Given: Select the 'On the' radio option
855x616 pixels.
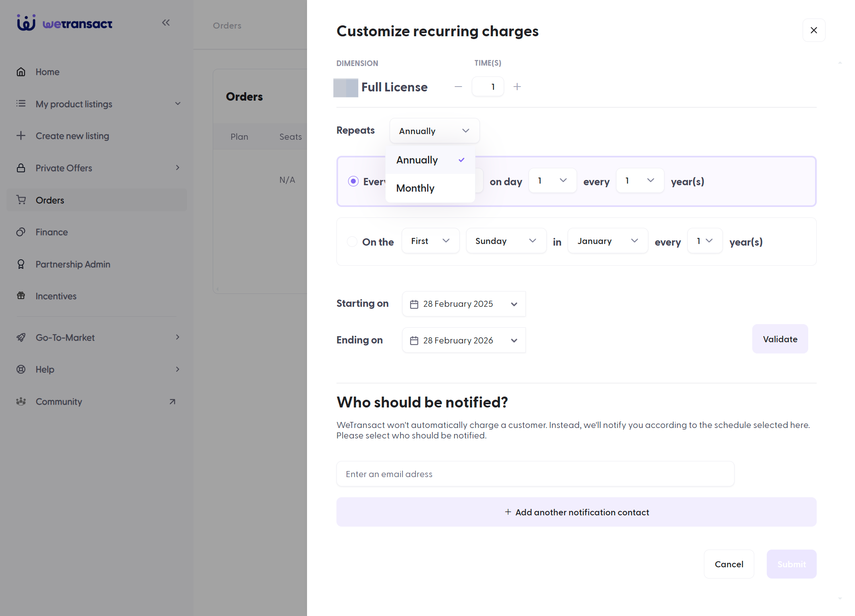Looking at the screenshot, I should (352, 242).
